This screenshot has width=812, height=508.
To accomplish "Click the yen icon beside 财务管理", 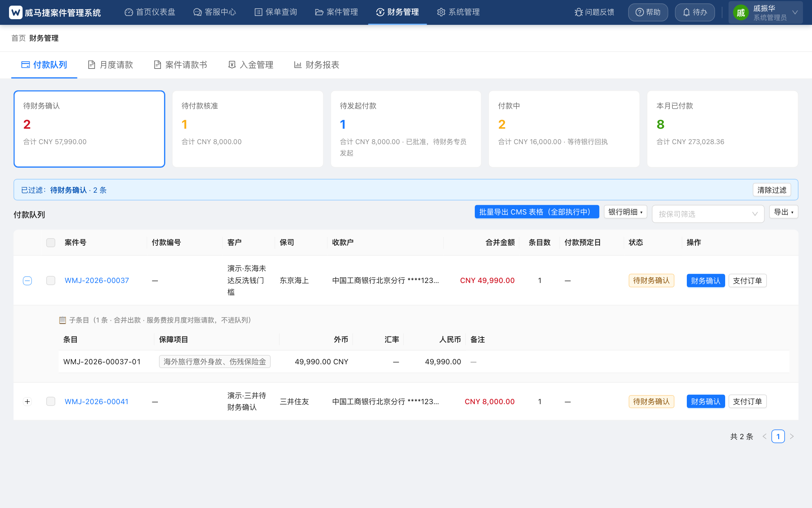I will coord(380,12).
